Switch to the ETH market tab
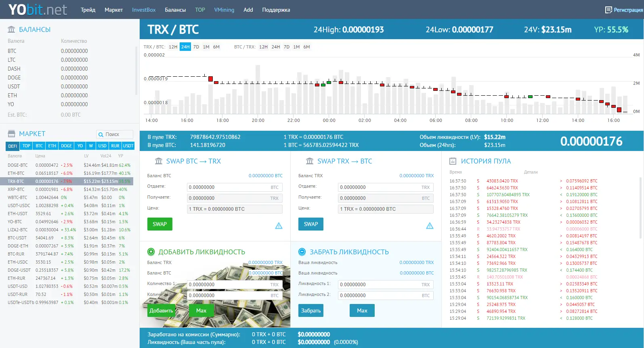The height and width of the screenshot is (348, 644). tap(52, 146)
